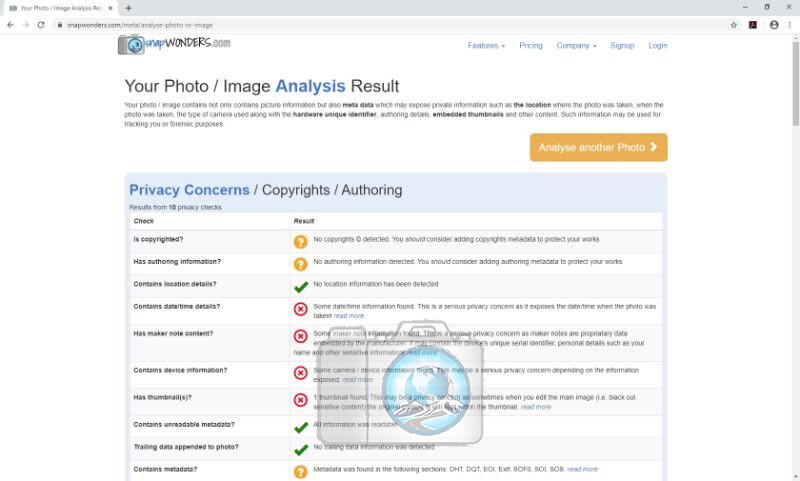Click the red extension icon in toolbar
The height and width of the screenshot is (481, 800).
(x=753, y=24)
